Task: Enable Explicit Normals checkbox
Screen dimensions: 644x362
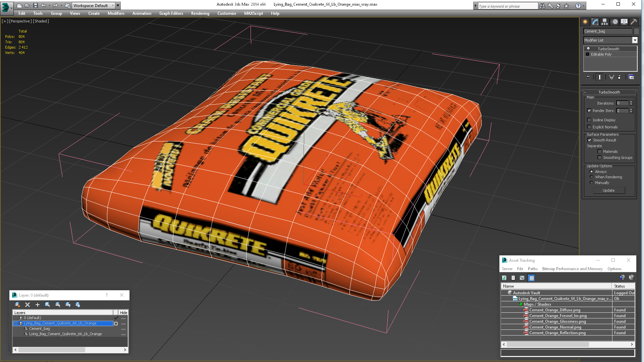Action: [589, 127]
